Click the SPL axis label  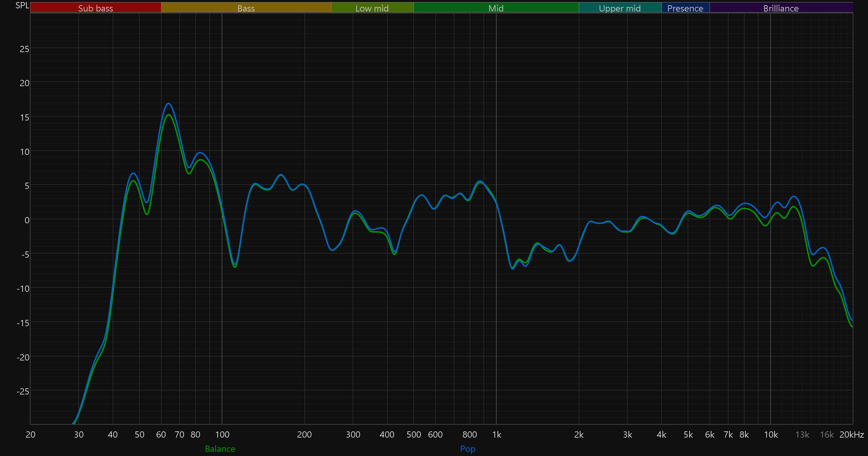tap(22, 6)
